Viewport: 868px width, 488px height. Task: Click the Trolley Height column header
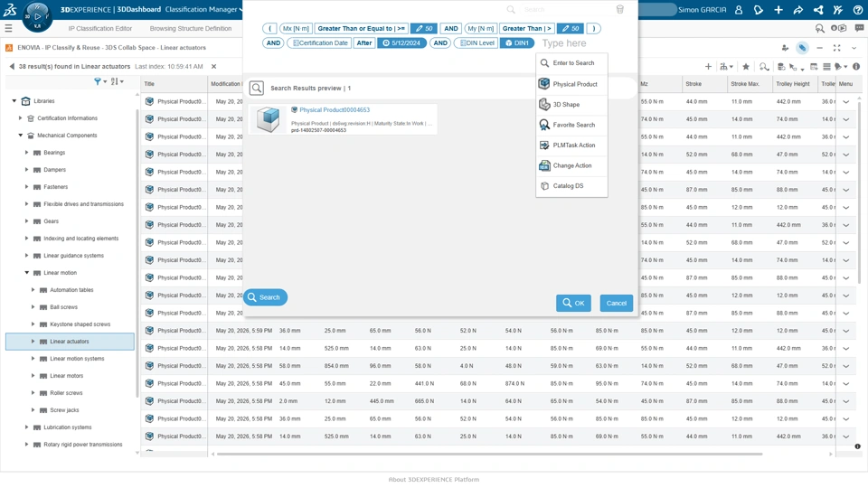point(793,84)
